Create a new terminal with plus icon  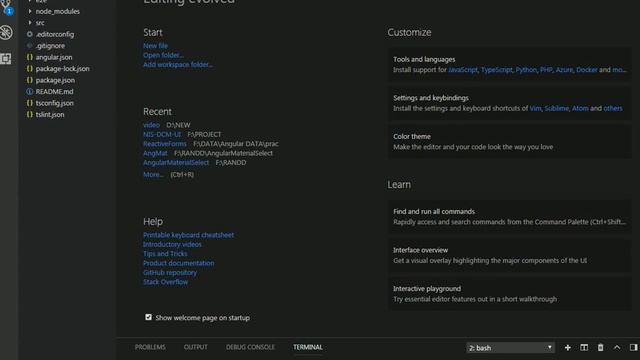[x=567, y=347]
